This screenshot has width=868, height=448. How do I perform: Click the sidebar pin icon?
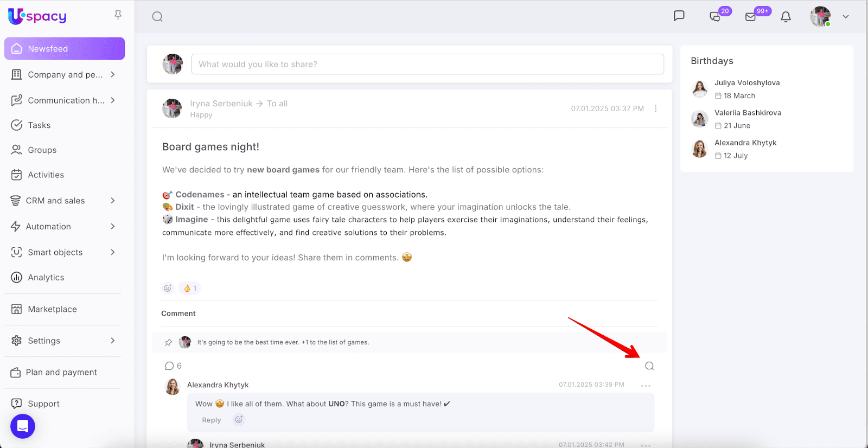[118, 15]
